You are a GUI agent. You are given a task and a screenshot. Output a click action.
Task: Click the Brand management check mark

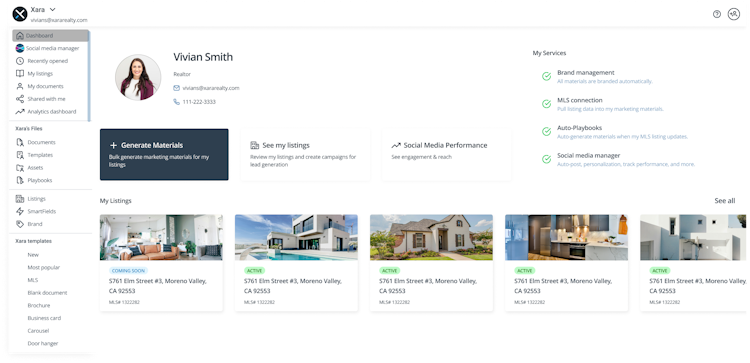pos(546,77)
